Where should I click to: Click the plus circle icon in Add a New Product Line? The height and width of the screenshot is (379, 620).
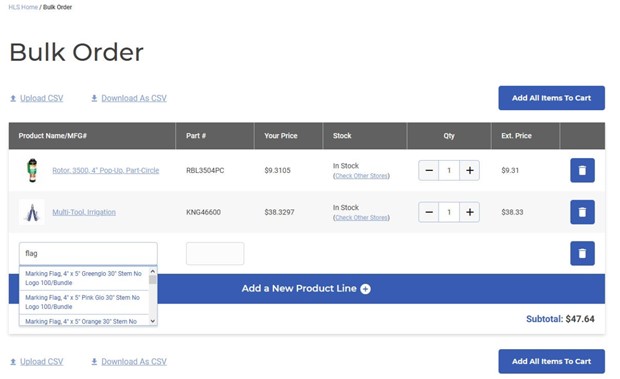coord(366,289)
